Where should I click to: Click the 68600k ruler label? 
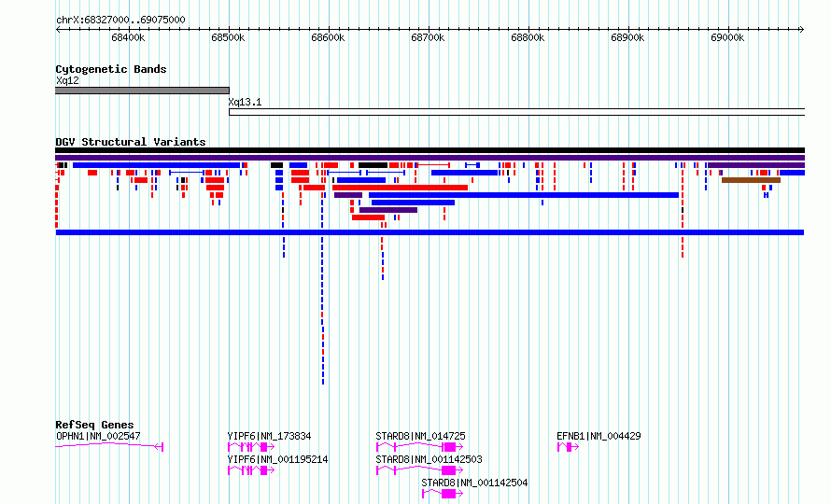328,38
